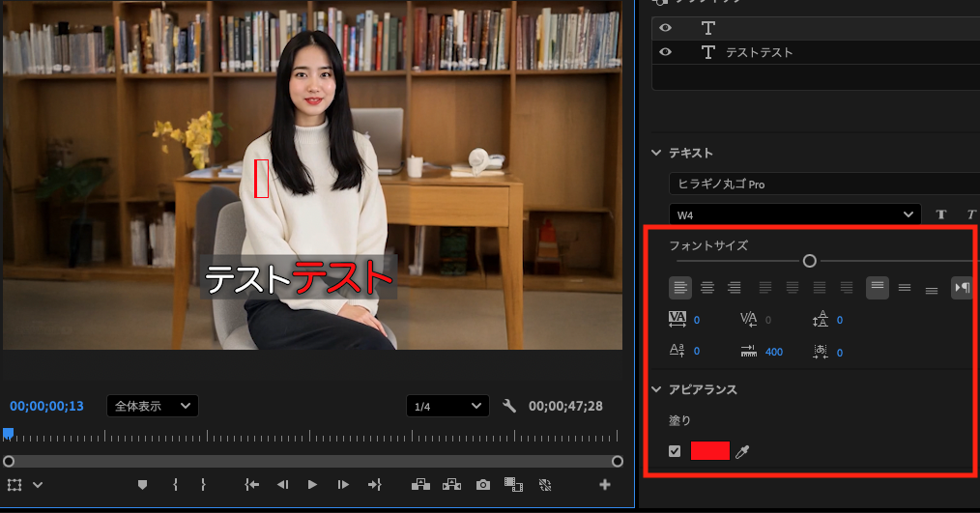This screenshot has height=513, width=980.
Task: Collapse the テキスト section
Action: pos(657,153)
